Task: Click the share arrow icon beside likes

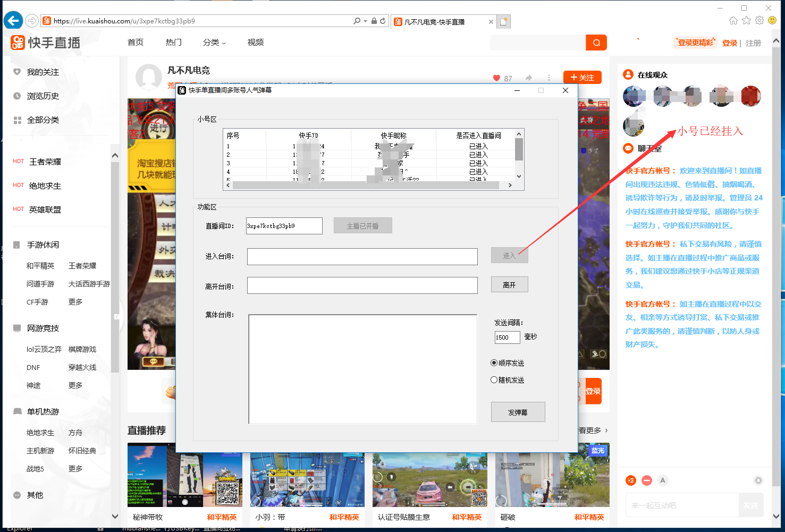Action: tap(528, 78)
